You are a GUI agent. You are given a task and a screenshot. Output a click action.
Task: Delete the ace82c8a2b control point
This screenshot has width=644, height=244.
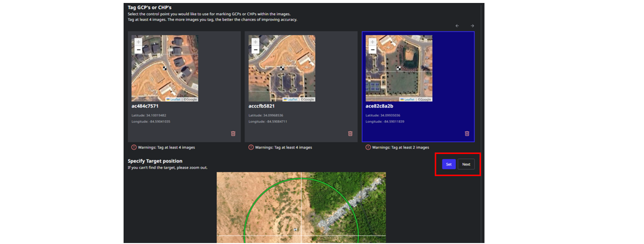[467, 133]
